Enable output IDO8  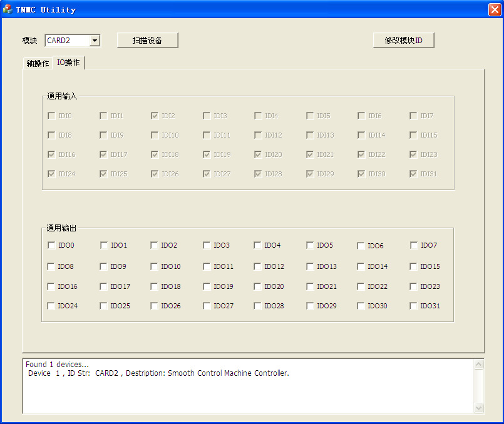coord(51,266)
